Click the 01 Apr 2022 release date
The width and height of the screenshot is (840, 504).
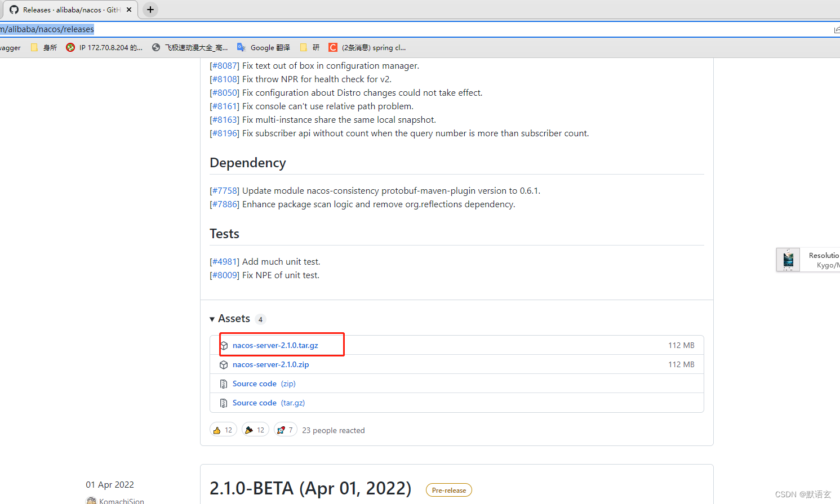pyautogui.click(x=110, y=485)
